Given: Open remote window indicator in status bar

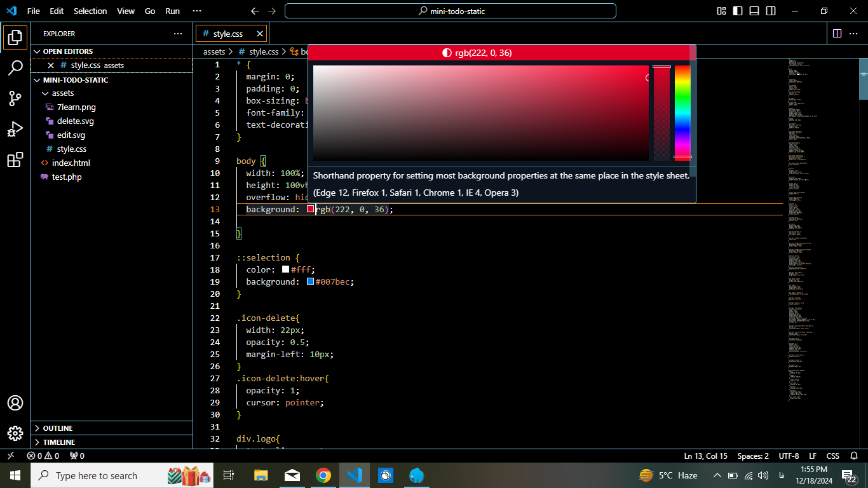Looking at the screenshot, I should tap(11, 456).
